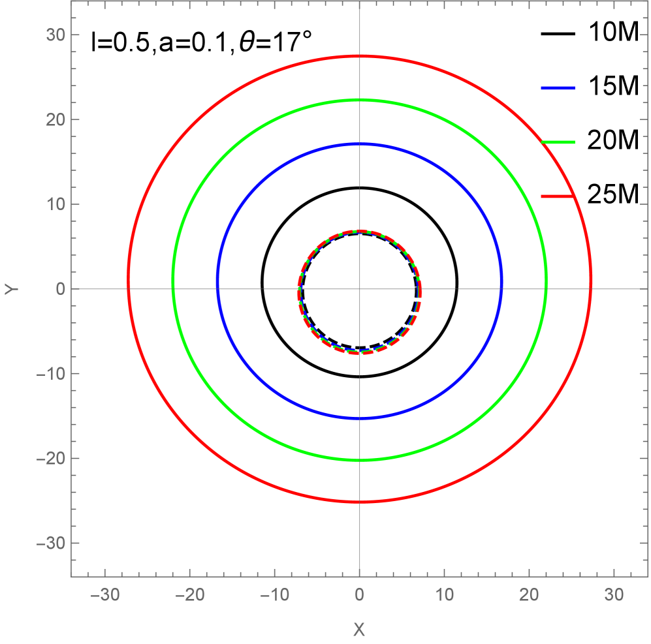Click the x-axis tick label 0

coord(360,594)
